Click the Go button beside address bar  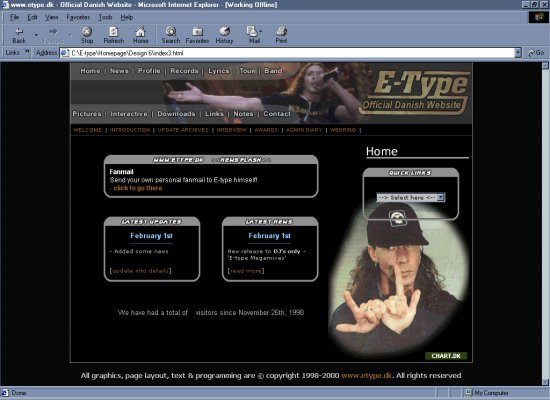coord(536,53)
